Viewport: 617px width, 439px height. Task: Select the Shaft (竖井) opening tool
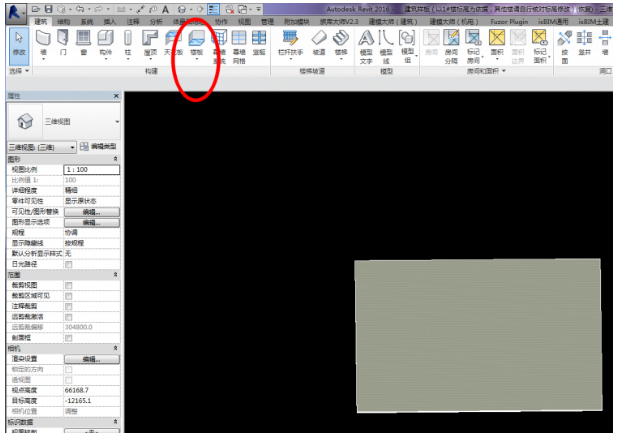pyautogui.click(x=584, y=42)
